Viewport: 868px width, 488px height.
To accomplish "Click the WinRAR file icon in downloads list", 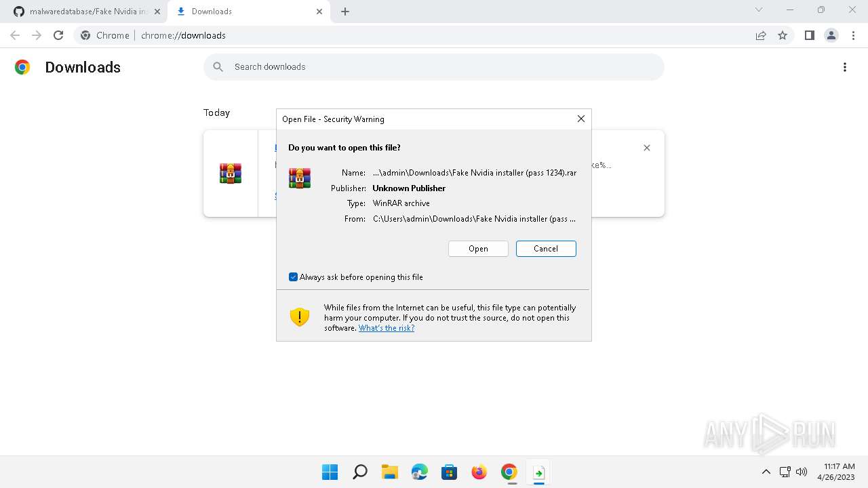I will click(231, 174).
